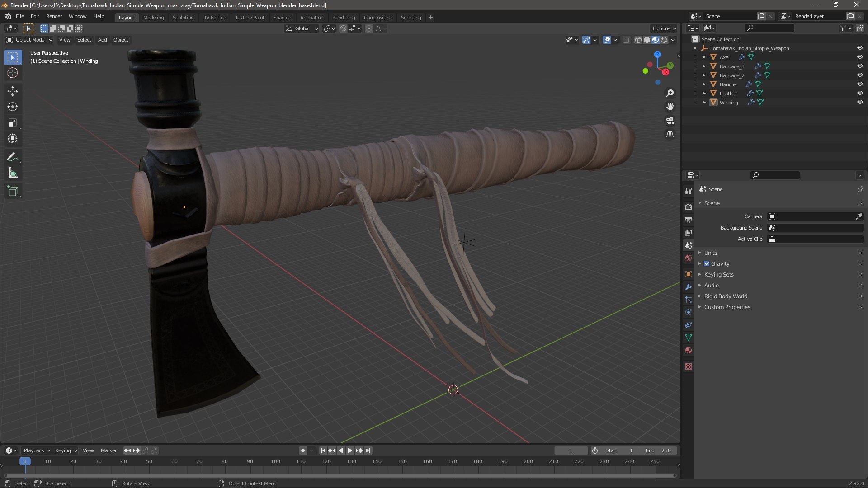
Task: Click the timeline horizontal scrollbar
Action: click(340, 475)
